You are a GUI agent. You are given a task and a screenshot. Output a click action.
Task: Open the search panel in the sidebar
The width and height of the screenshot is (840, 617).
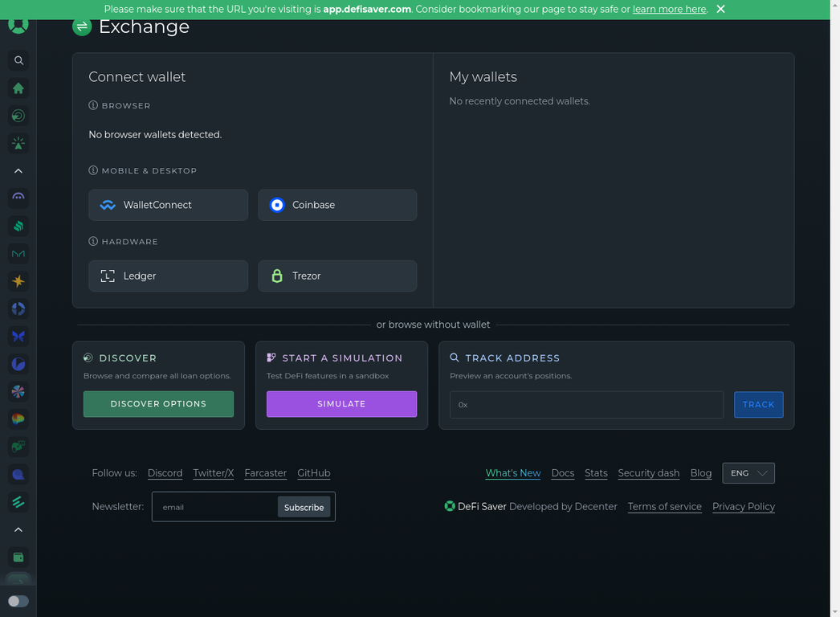tap(18, 60)
